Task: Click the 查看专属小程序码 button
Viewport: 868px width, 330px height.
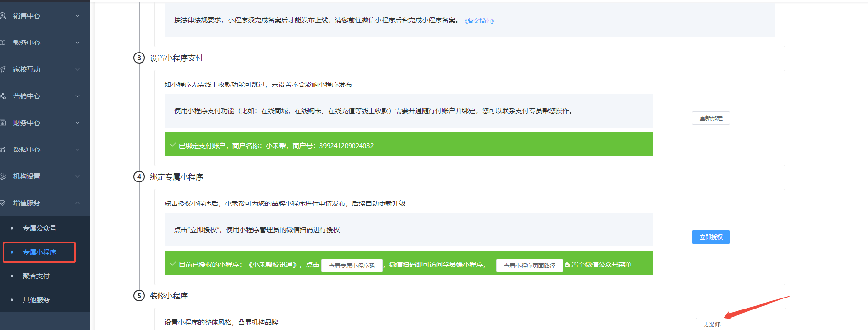Action: click(352, 266)
